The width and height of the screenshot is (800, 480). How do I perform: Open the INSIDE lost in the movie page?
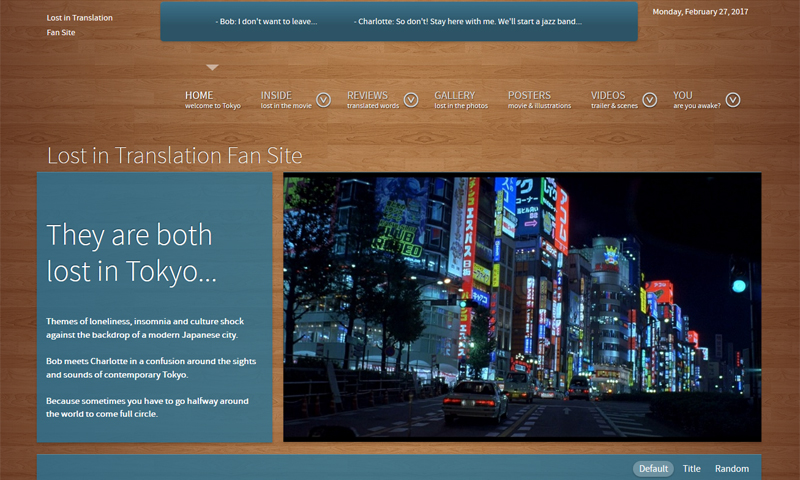point(285,100)
